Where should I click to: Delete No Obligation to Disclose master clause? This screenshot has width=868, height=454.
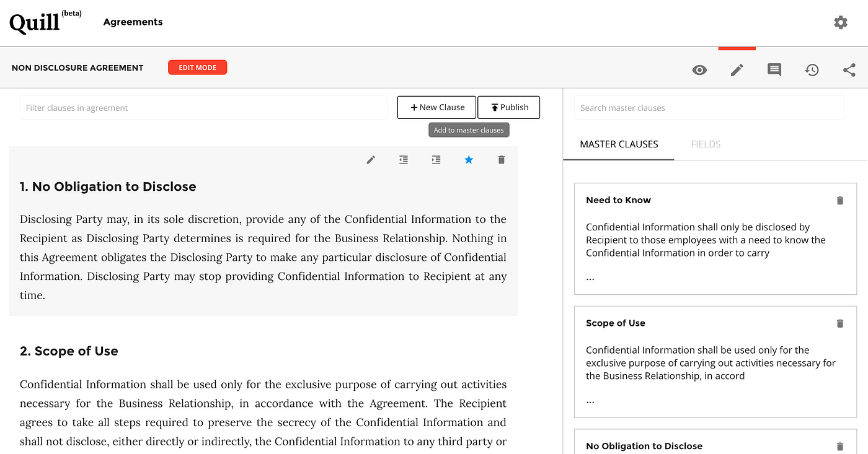point(840,446)
